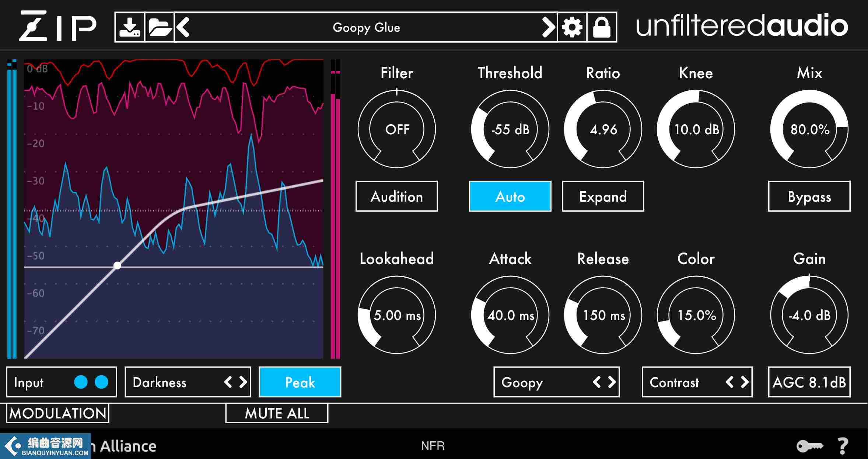Toggle the Bypass button
The height and width of the screenshot is (459, 868).
809,196
